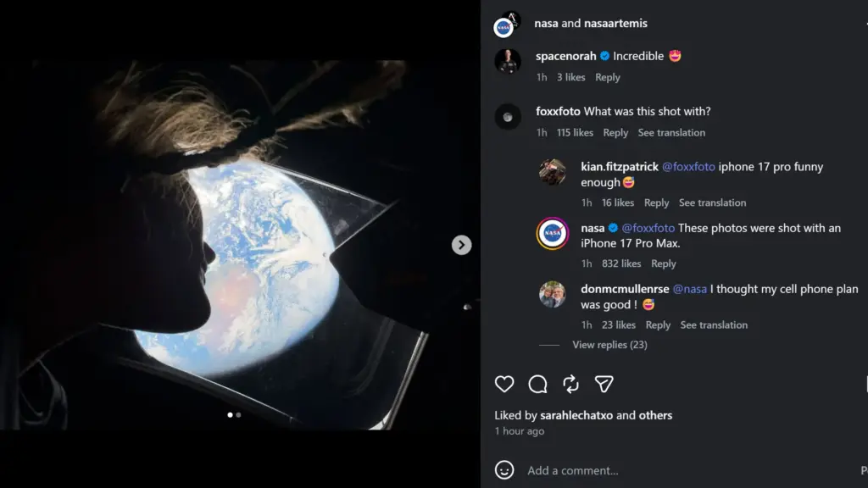Open comments with speech bubble icon
Viewport: 868px width, 488px height.
tap(537, 384)
